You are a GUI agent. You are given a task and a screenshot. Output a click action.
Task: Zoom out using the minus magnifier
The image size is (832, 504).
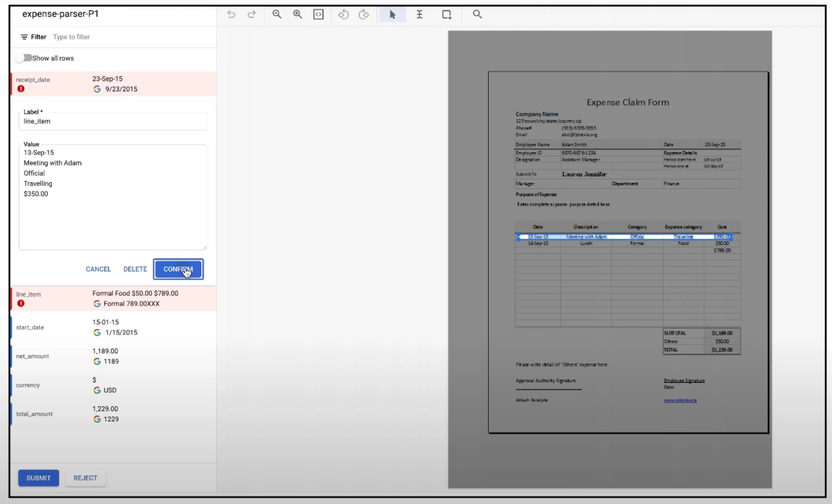coord(277,14)
